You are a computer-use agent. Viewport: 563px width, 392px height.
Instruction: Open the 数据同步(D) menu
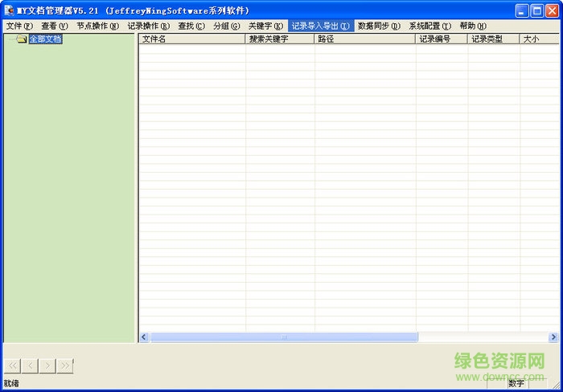coord(379,26)
